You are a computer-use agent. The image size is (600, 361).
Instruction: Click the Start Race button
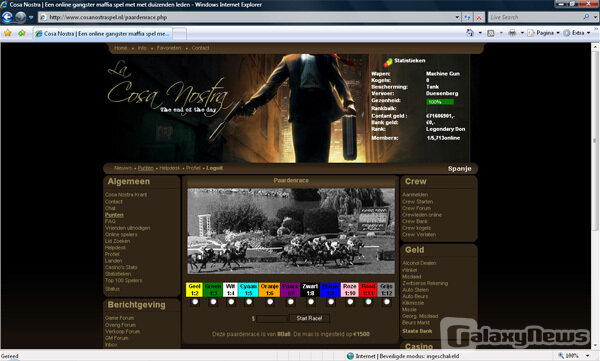point(309,318)
